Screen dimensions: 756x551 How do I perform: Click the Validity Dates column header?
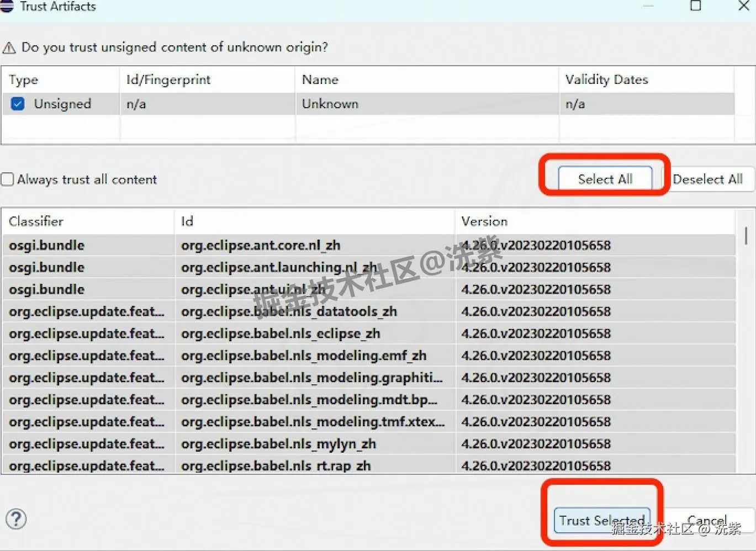pos(647,80)
